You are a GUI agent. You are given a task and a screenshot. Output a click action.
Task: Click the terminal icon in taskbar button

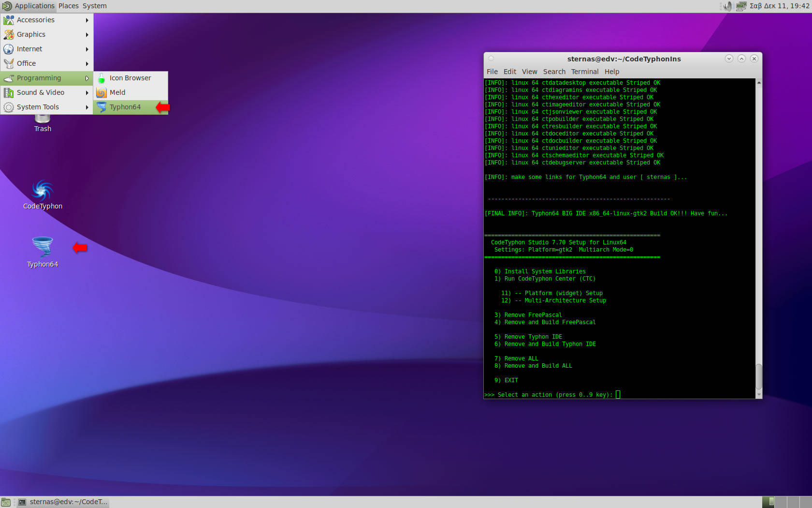point(22,502)
